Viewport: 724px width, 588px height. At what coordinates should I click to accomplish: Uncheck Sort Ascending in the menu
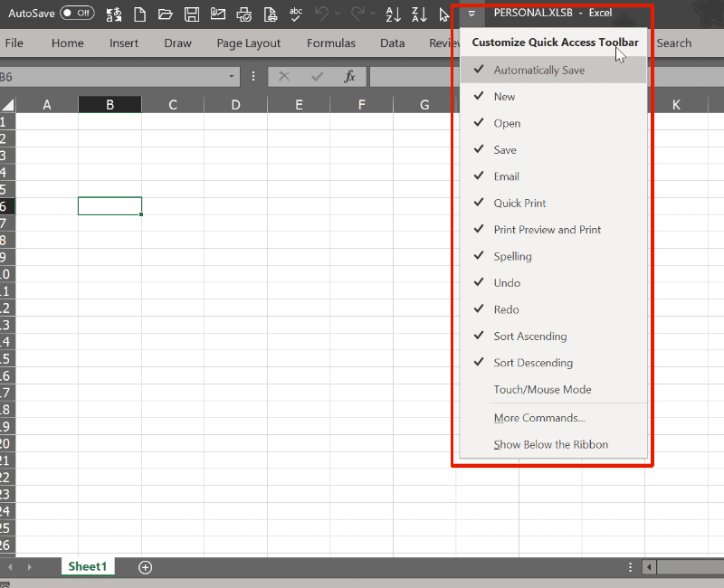click(553, 336)
